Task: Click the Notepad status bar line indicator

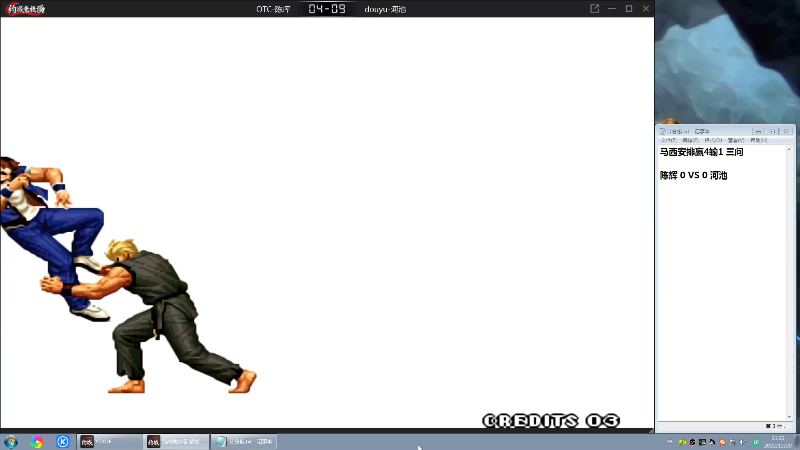Action: click(775, 426)
